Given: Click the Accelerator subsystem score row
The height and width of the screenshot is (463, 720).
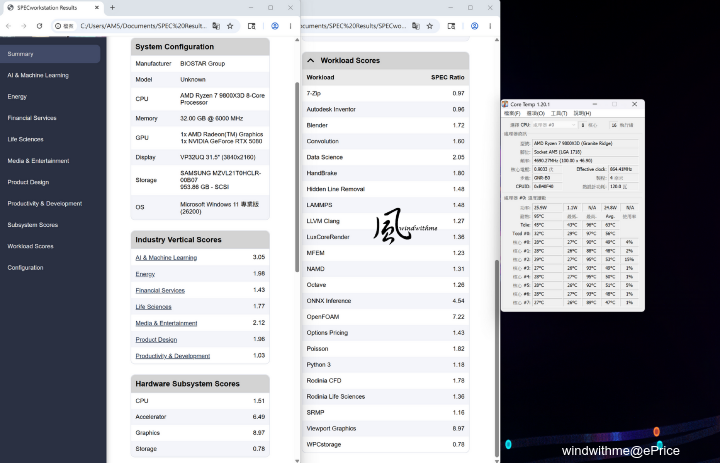Looking at the screenshot, I should [200, 417].
